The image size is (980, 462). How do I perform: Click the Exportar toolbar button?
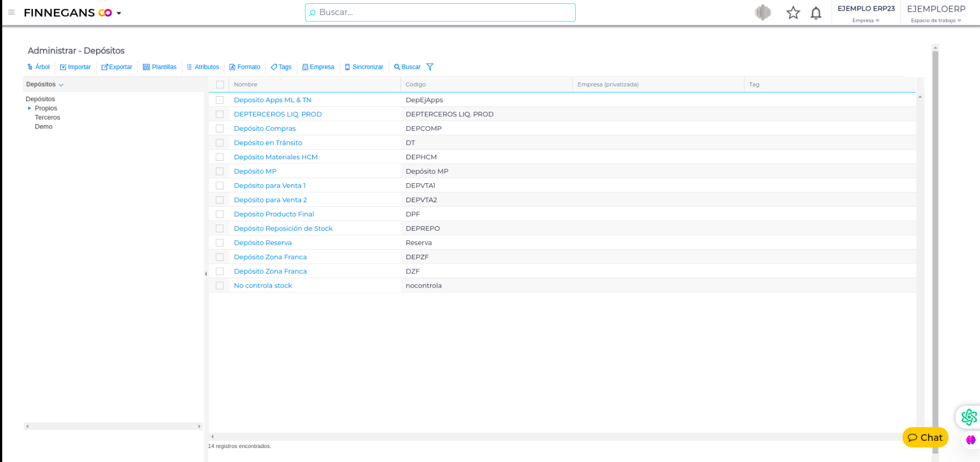[x=117, y=67]
